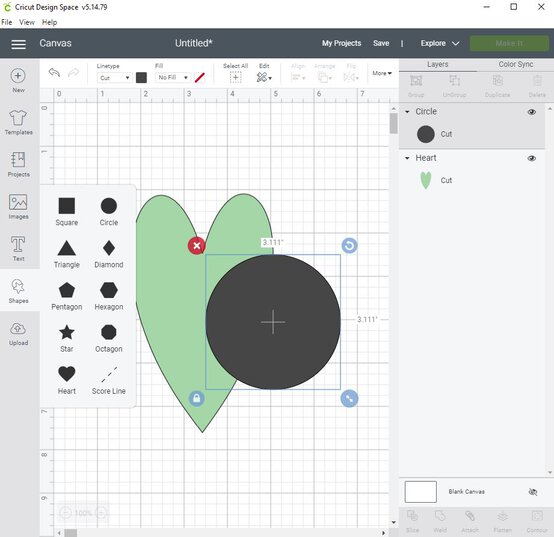Click the Shapes sidebar button

click(x=18, y=291)
